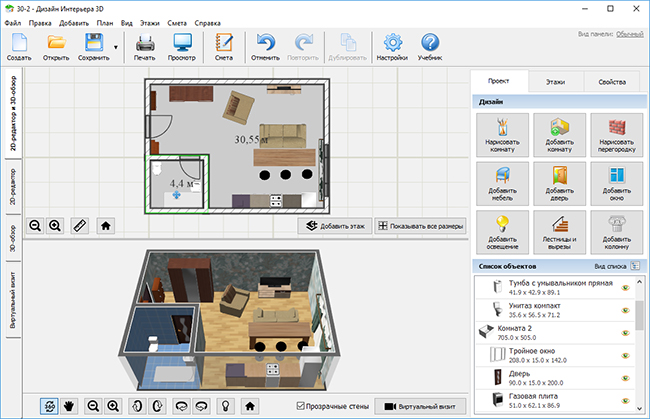The width and height of the screenshot is (650, 419).
Task: Save the project with Сохранить icon
Action: pos(94,47)
